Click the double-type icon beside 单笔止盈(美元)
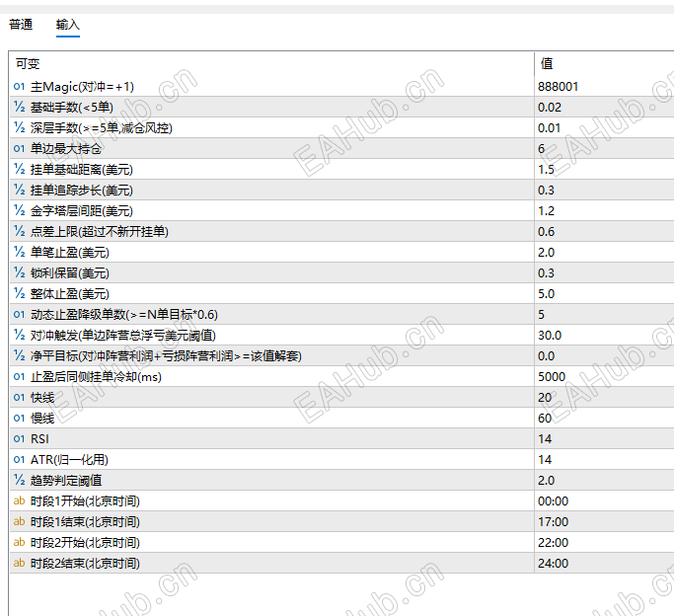 tap(20, 252)
